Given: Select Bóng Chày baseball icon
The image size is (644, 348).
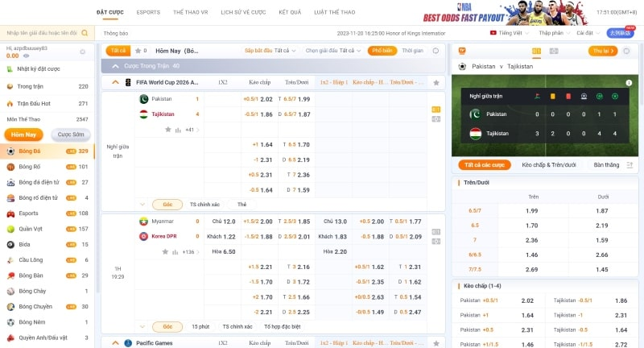Looking at the screenshot, I should point(10,292).
